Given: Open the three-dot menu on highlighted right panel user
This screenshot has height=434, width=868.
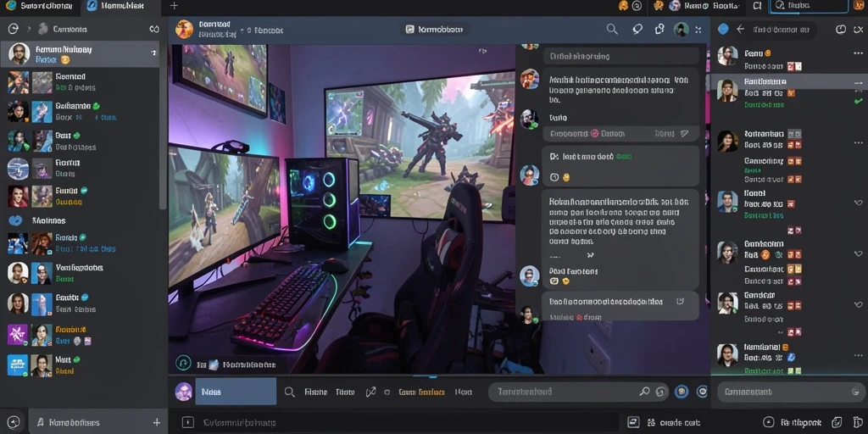Looking at the screenshot, I should [x=858, y=82].
